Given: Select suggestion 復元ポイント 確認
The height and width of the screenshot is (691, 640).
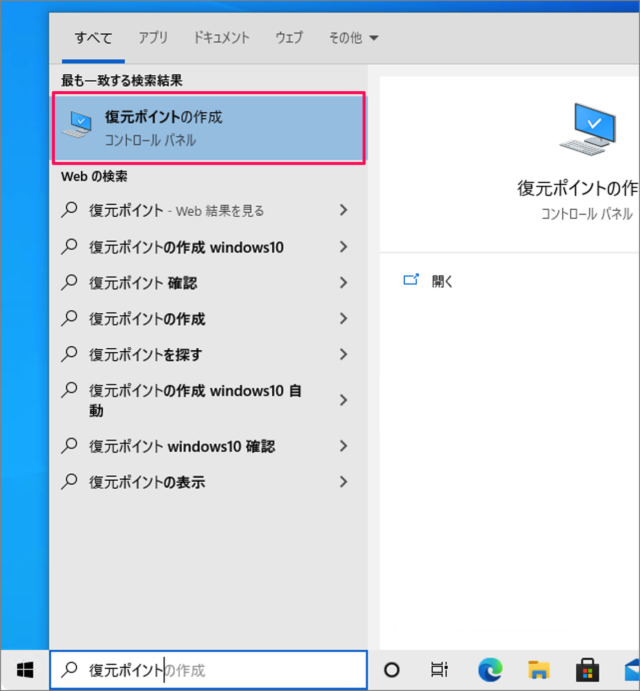Looking at the screenshot, I should [208, 283].
